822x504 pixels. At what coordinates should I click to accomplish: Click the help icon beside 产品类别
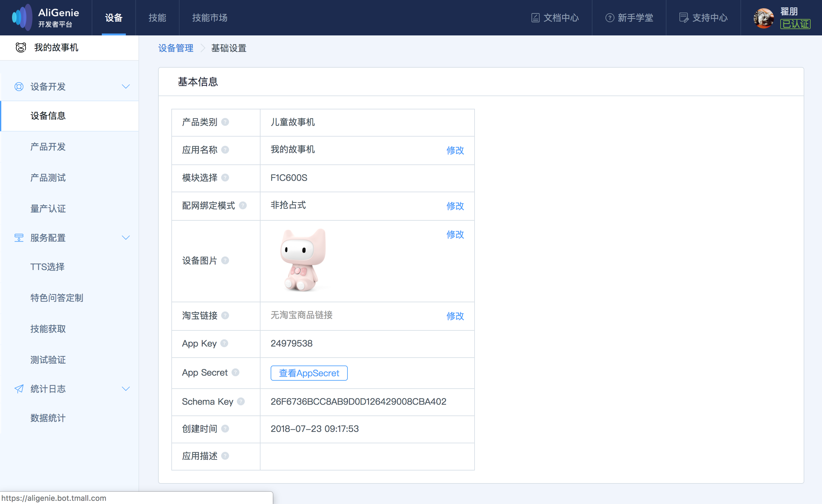225,122
